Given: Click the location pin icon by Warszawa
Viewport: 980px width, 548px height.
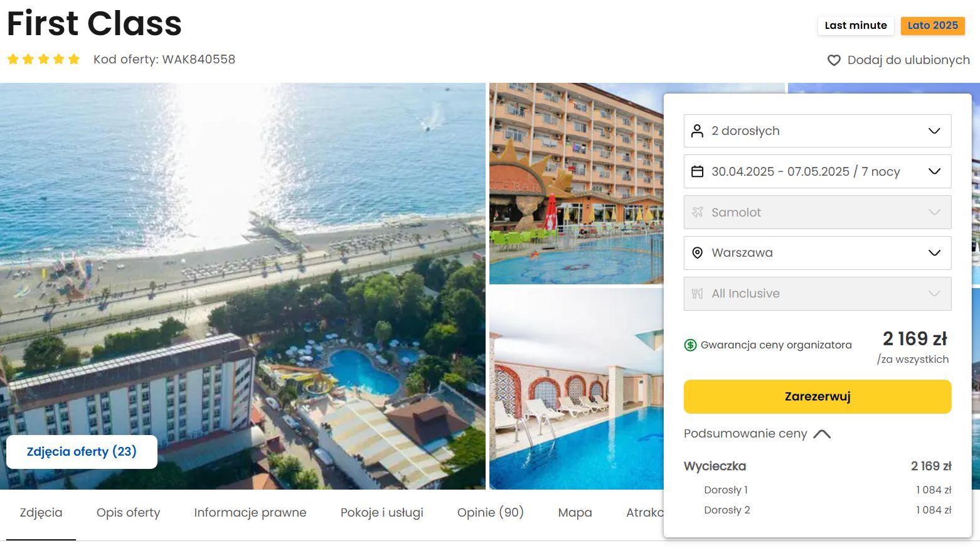Looking at the screenshot, I should [x=697, y=253].
